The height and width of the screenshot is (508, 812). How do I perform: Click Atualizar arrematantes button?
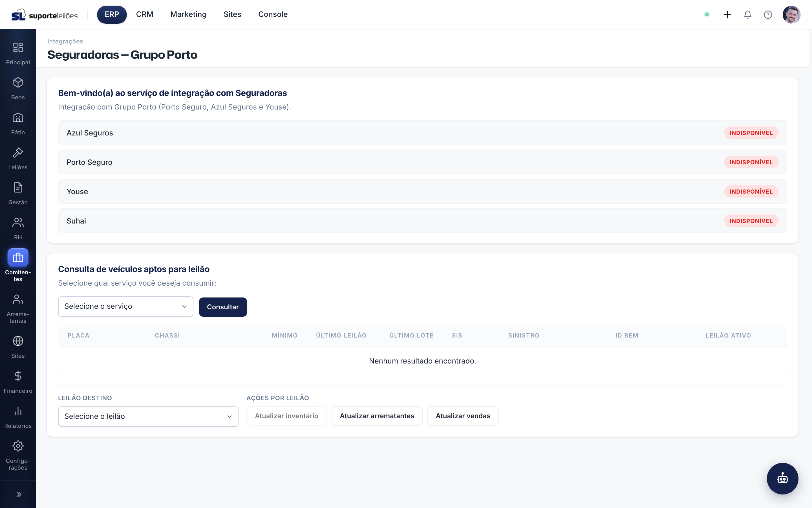pyautogui.click(x=377, y=416)
